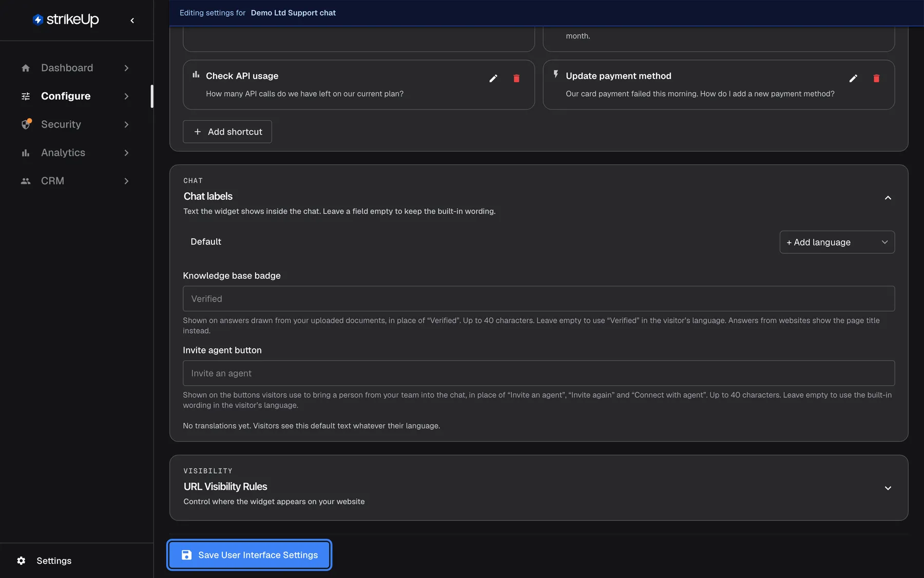Click the lightning icon beside Update payment method
This screenshot has width=924, height=578.
pos(556,74)
